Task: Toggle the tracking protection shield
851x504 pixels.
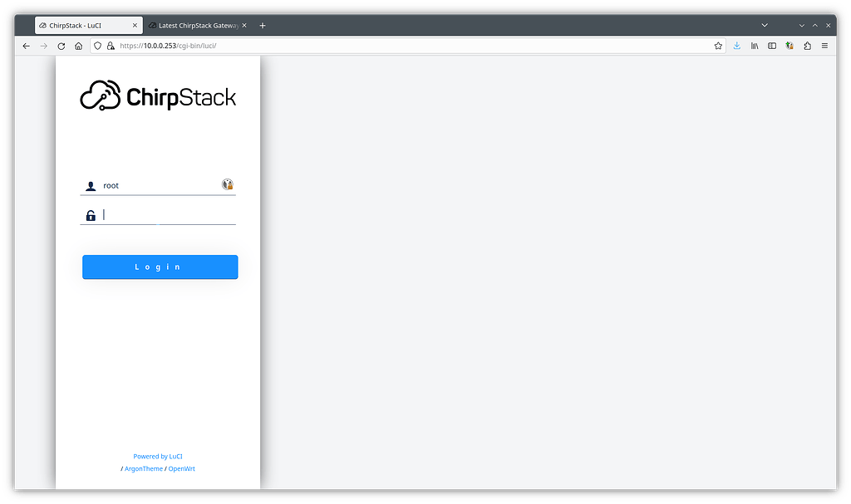Action: (97, 46)
